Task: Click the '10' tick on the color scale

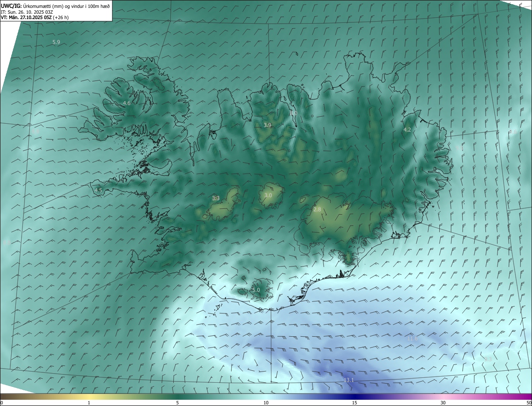Action: pos(266,403)
